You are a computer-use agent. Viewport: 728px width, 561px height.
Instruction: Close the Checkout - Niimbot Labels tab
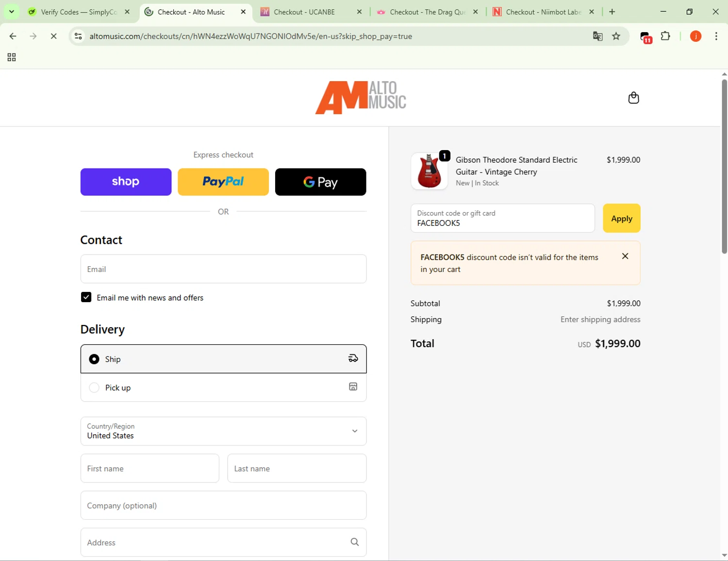(592, 12)
